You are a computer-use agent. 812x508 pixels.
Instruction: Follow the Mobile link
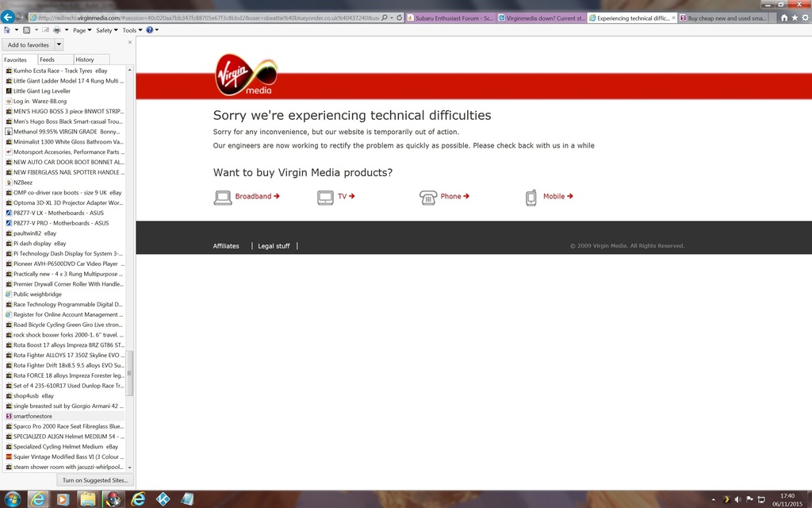tap(557, 196)
